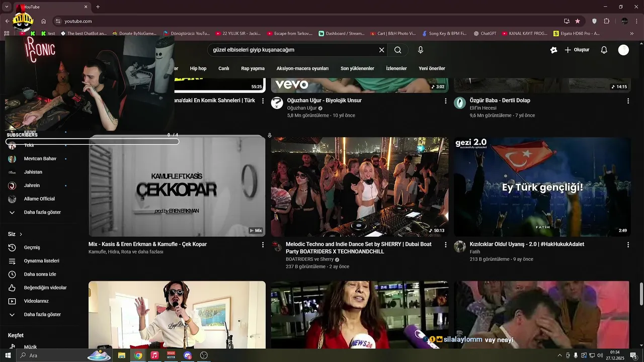Adjust system volume speaker icon
This screenshot has width=644, height=362.
tap(600, 355)
